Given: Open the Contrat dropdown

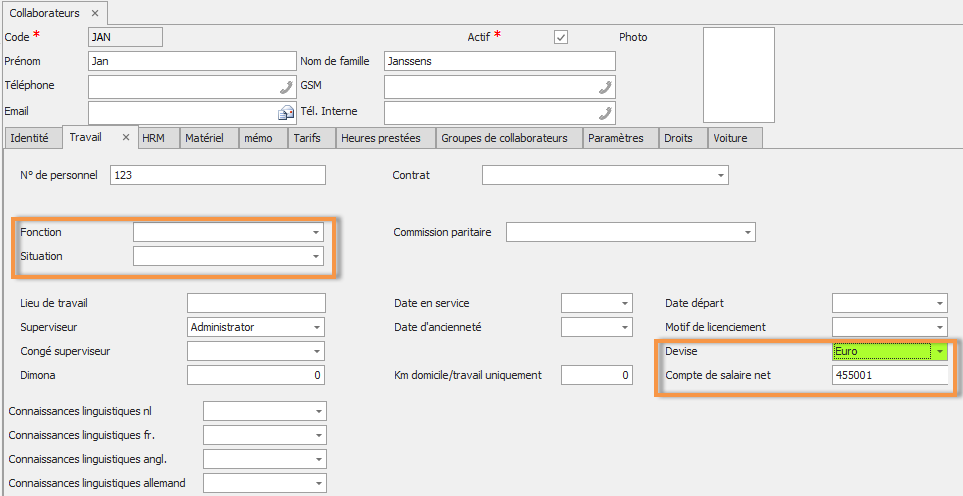Looking at the screenshot, I should click(x=720, y=176).
